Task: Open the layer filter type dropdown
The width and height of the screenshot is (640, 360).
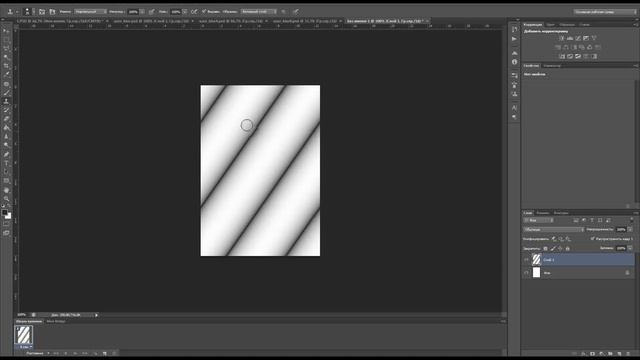Action: click(538, 220)
